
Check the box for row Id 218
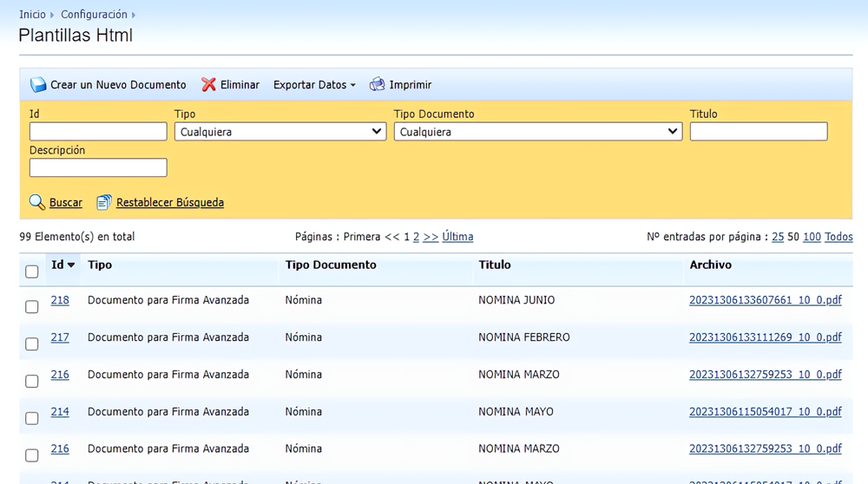[x=32, y=307]
